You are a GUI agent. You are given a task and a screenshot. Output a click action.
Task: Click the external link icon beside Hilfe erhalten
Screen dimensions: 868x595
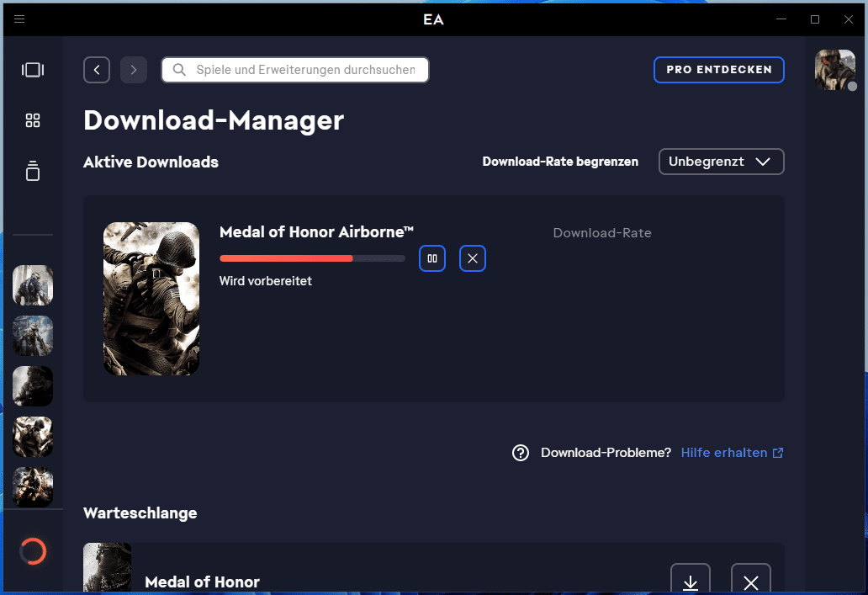778,453
